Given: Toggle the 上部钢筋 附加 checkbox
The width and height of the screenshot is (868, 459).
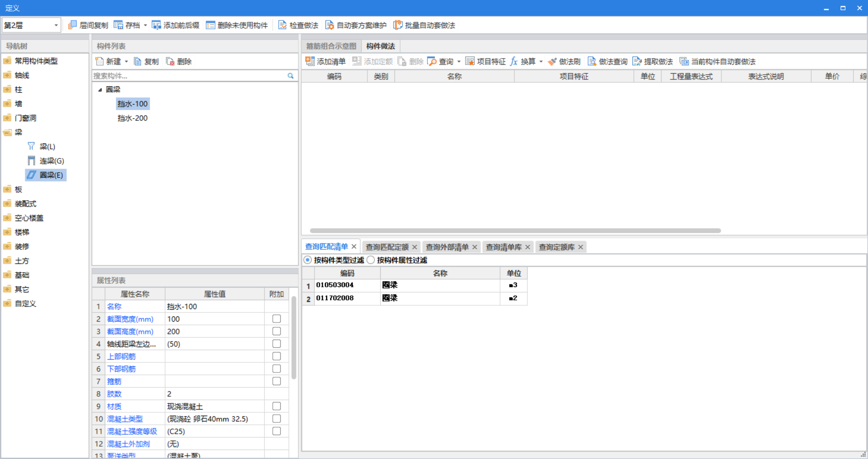Looking at the screenshot, I should (x=276, y=356).
